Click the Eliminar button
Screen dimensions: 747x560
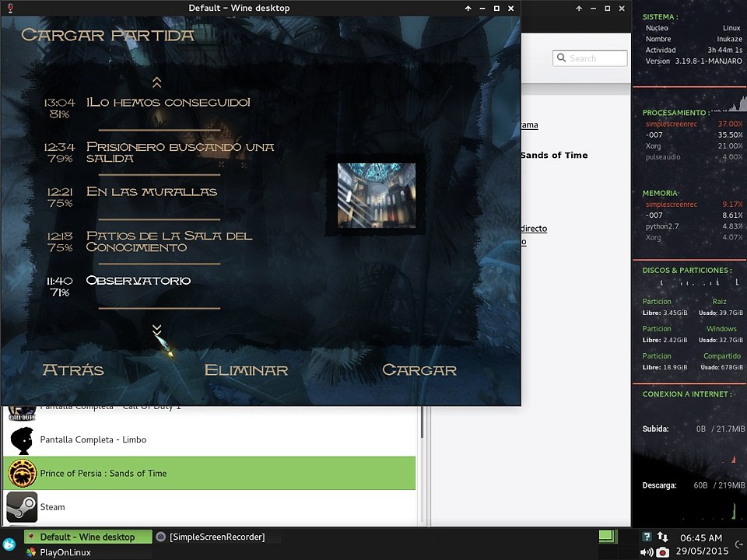point(247,370)
